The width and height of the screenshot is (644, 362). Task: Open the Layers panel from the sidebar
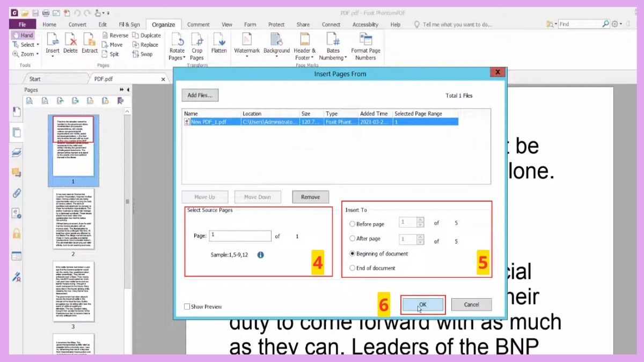(17, 152)
